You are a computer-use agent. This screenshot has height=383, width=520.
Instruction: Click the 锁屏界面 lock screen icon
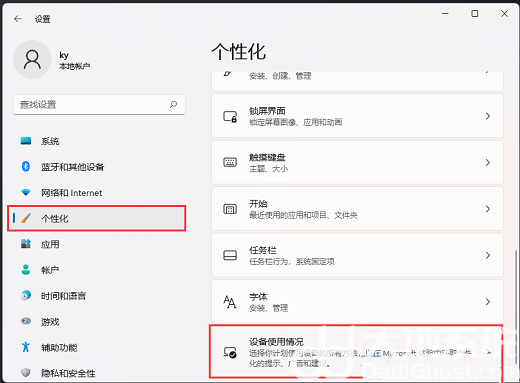coord(230,116)
